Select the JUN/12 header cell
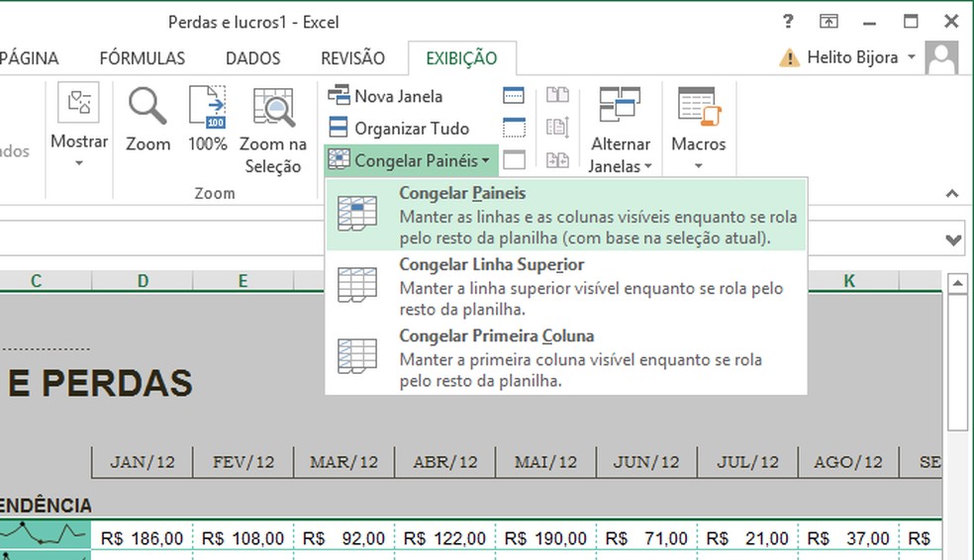The image size is (974, 560). (x=646, y=462)
